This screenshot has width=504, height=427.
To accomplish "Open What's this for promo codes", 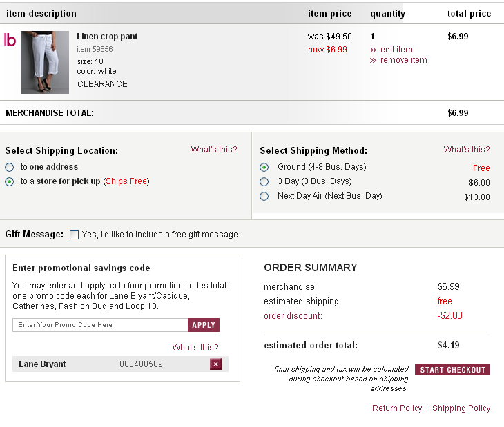I will (x=195, y=348).
